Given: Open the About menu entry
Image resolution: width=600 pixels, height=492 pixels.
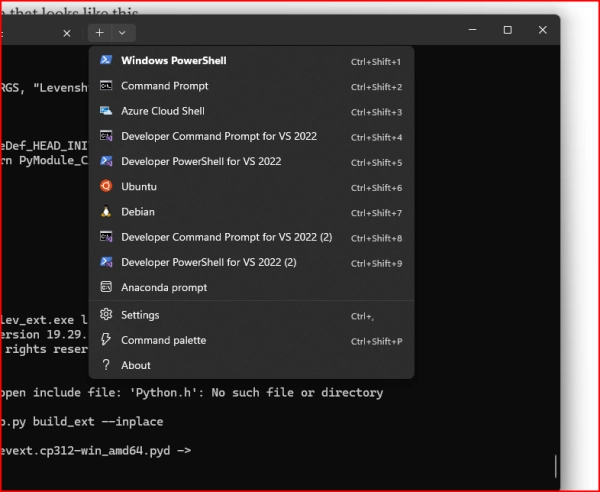Looking at the screenshot, I should coord(136,366).
